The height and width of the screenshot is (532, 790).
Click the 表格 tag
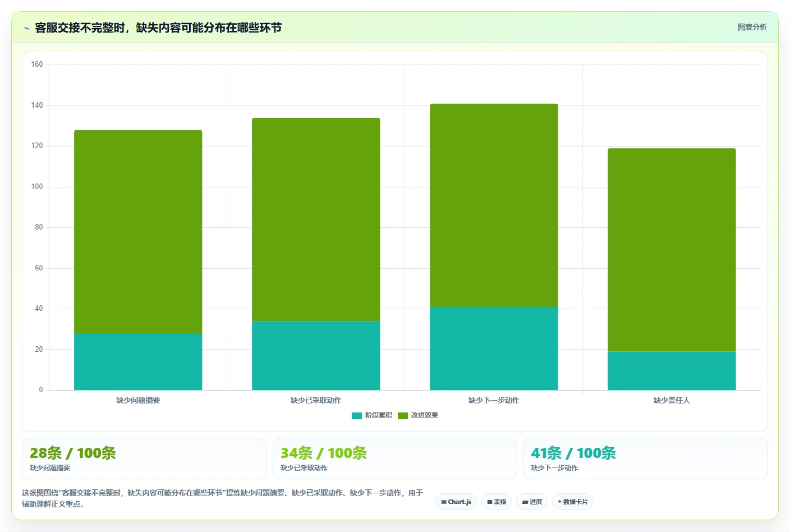pos(497,502)
